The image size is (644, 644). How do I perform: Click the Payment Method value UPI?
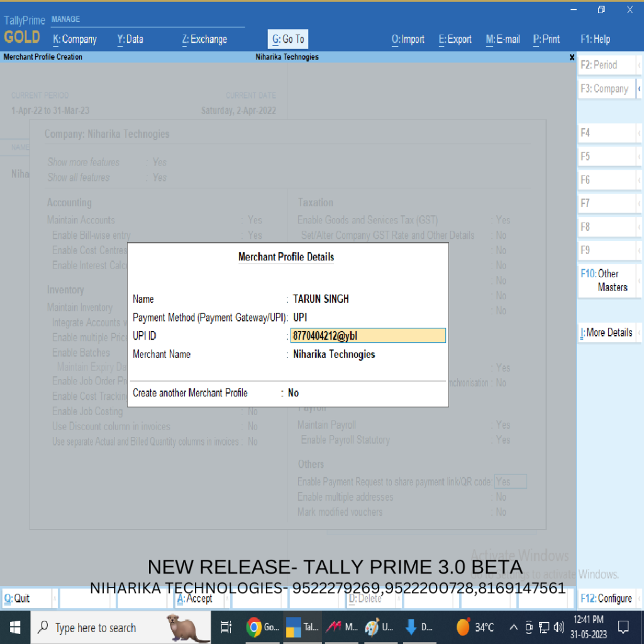(x=300, y=318)
